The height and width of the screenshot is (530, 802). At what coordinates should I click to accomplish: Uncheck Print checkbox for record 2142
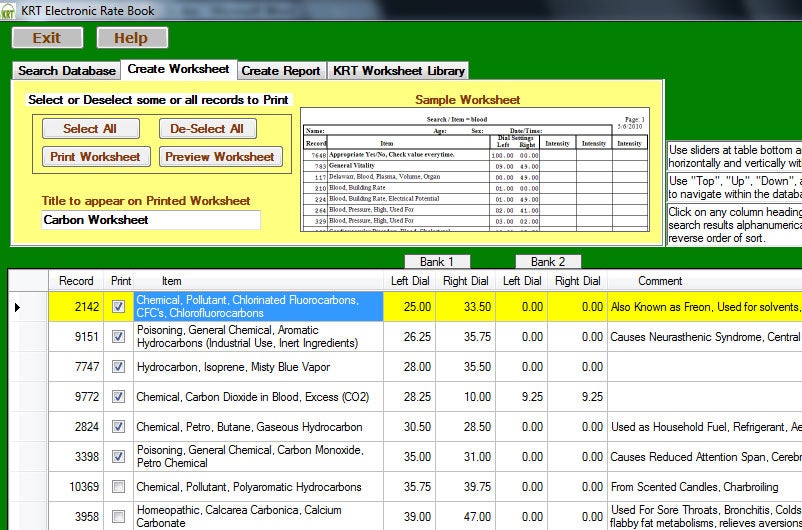119,306
